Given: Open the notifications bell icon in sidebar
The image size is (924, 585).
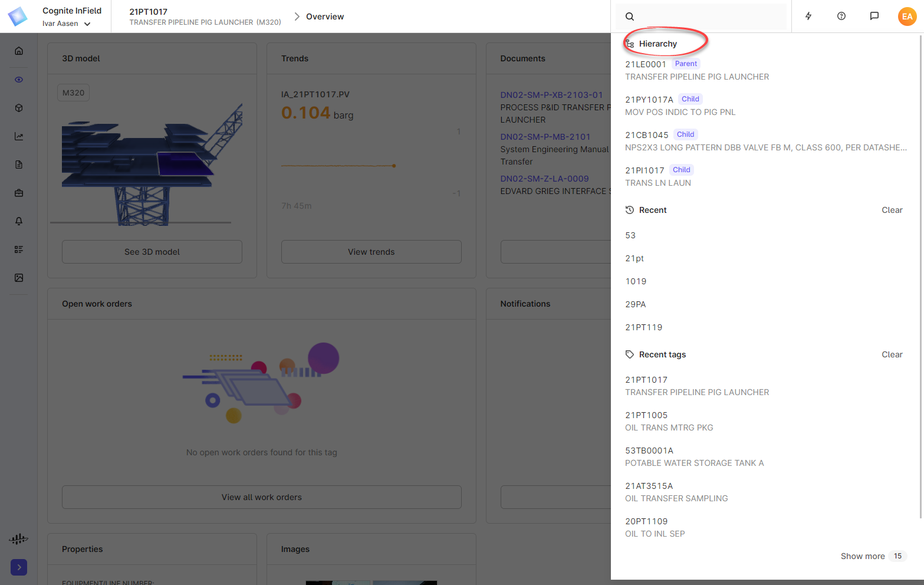Looking at the screenshot, I should (x=19, y=221).
